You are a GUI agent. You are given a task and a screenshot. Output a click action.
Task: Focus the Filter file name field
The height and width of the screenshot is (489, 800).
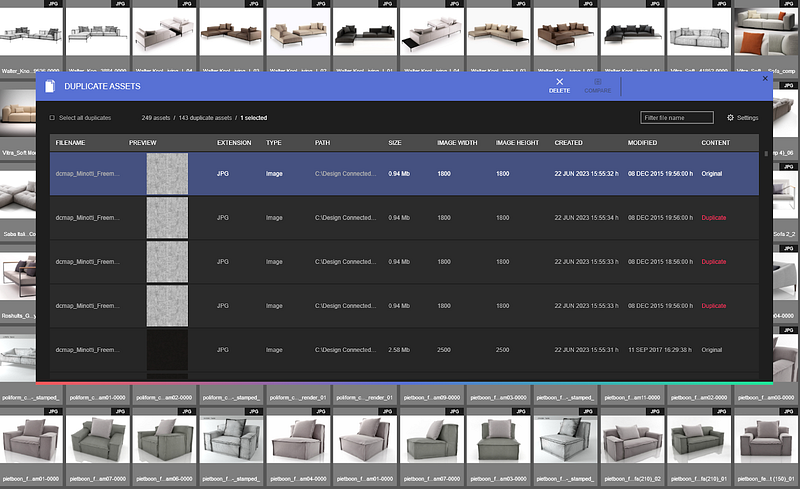(x=676, y=118)
